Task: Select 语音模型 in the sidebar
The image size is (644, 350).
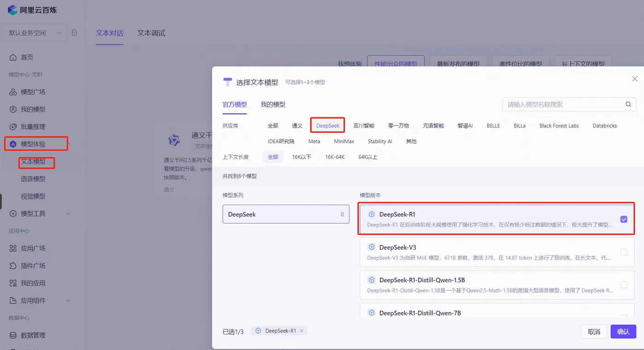Action: pos(33,179)
